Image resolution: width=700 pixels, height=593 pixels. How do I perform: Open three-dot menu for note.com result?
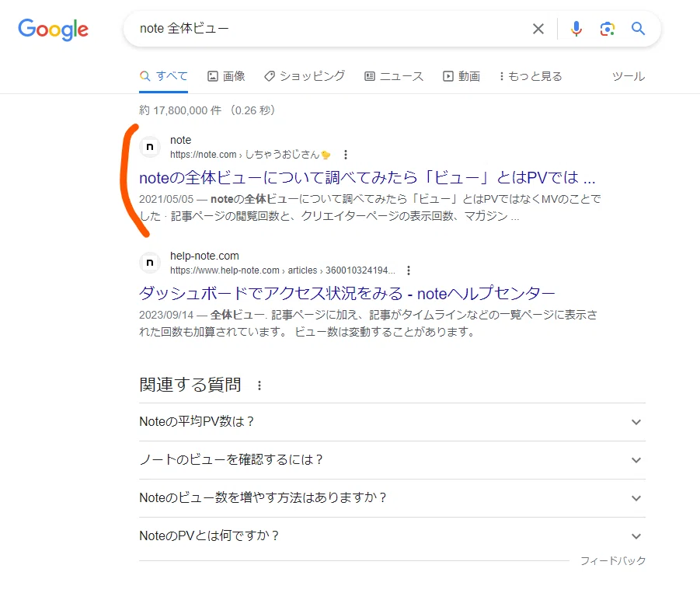coord(346,155)
